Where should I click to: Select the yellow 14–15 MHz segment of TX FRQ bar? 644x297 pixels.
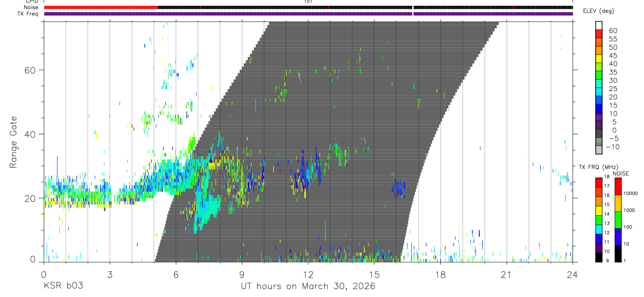click(599, 211)
